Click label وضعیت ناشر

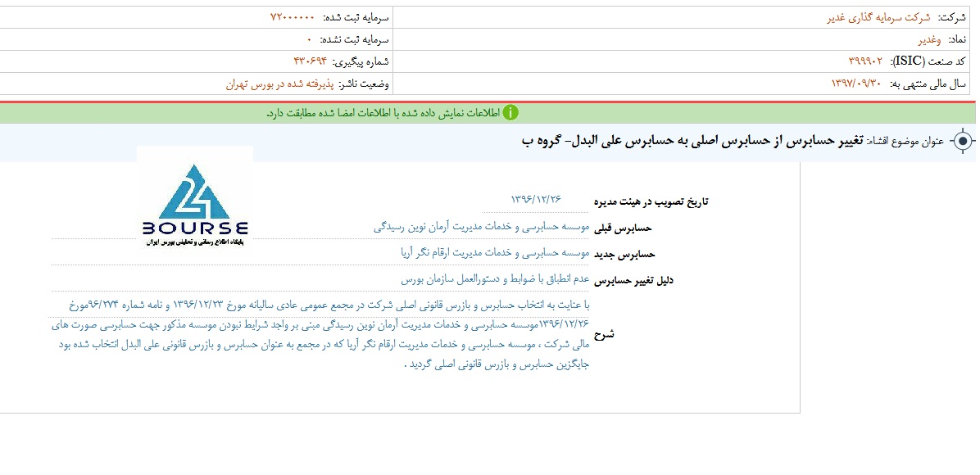(365, 84)
